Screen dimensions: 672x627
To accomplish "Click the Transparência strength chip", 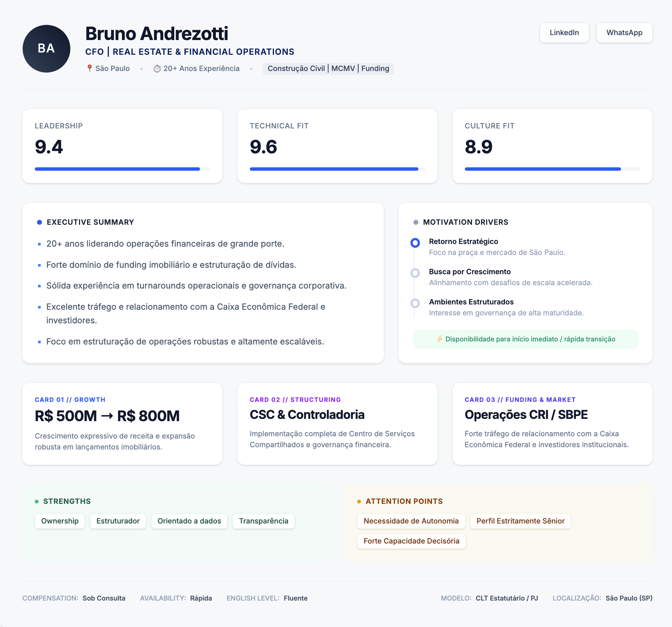I will pyautogui.click(x=263, y=521).
